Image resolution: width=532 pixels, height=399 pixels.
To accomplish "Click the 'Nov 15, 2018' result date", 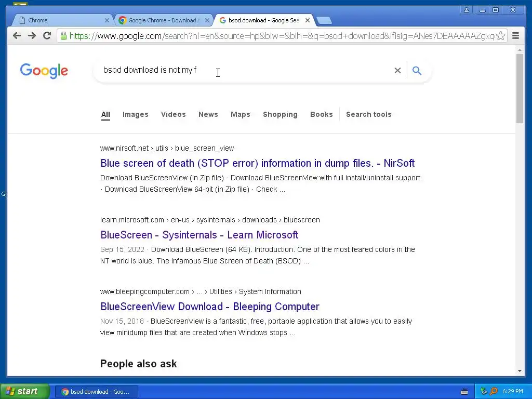I will coord(122,321).
